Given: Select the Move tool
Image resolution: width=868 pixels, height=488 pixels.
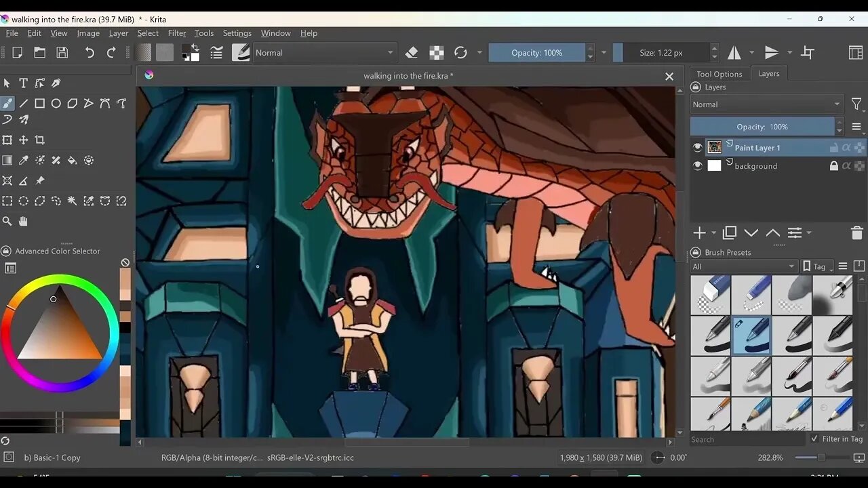Looking at the screenshot, I should coord(24,140).
